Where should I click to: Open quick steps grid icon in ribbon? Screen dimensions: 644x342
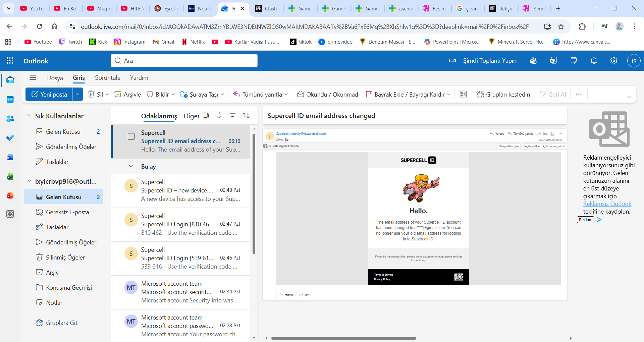tap(463, 94)
